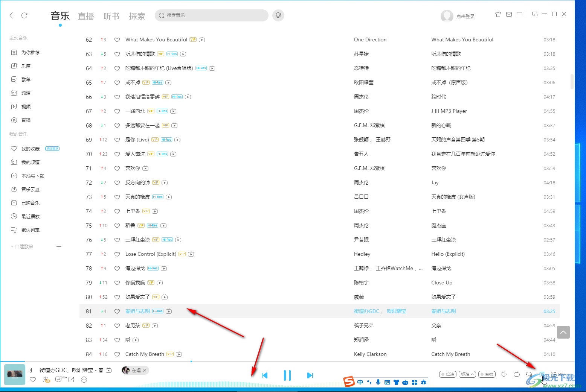Open the play queue icon showing 500
This screenshot has width=586, height=392.
(557, 374)
